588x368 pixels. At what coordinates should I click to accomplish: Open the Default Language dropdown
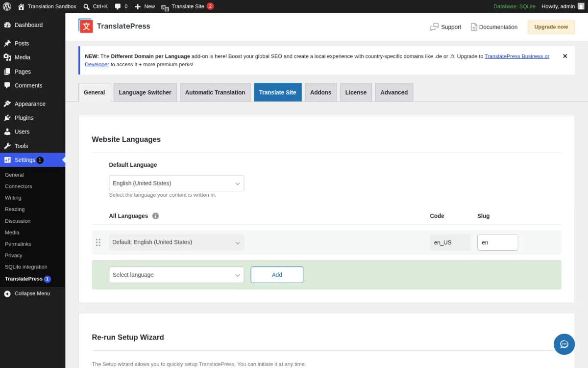pyautogui.click(x=176, y=183)
